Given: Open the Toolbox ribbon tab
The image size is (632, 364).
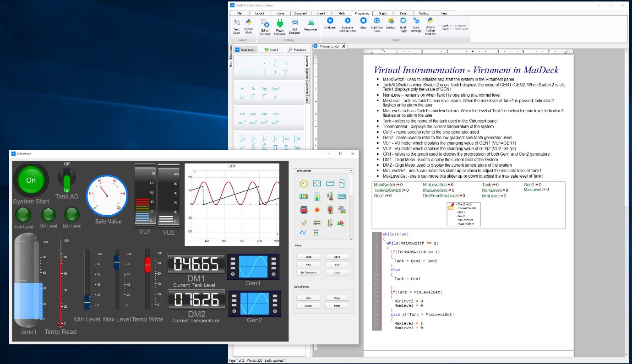Looking at the screenshot, I should [x=424, y=13].
